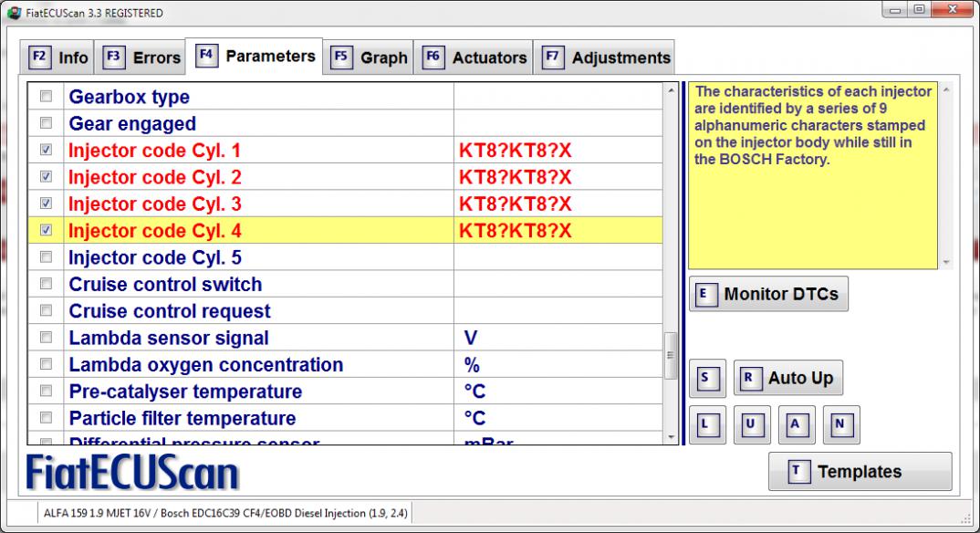Image resolution: width=980 pixels, height=533 pixels.
Task: Go to the Actuators tab
Action: (x=474, y=57)
